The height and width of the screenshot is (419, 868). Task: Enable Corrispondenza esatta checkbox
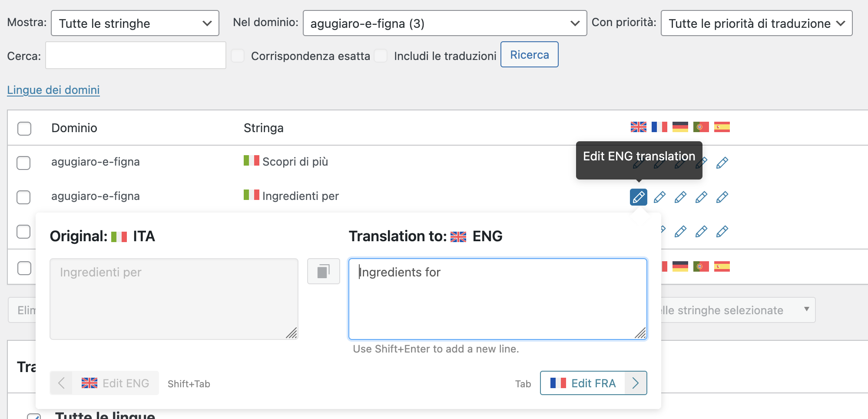238,56
